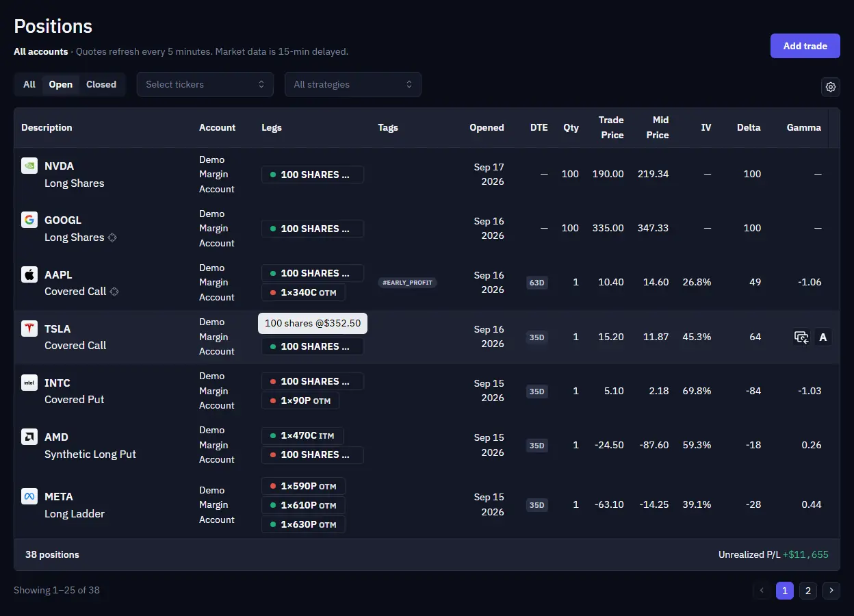This screenshot has width=854, height=616.
Task: Go to page 2
Action: point(808,591)
